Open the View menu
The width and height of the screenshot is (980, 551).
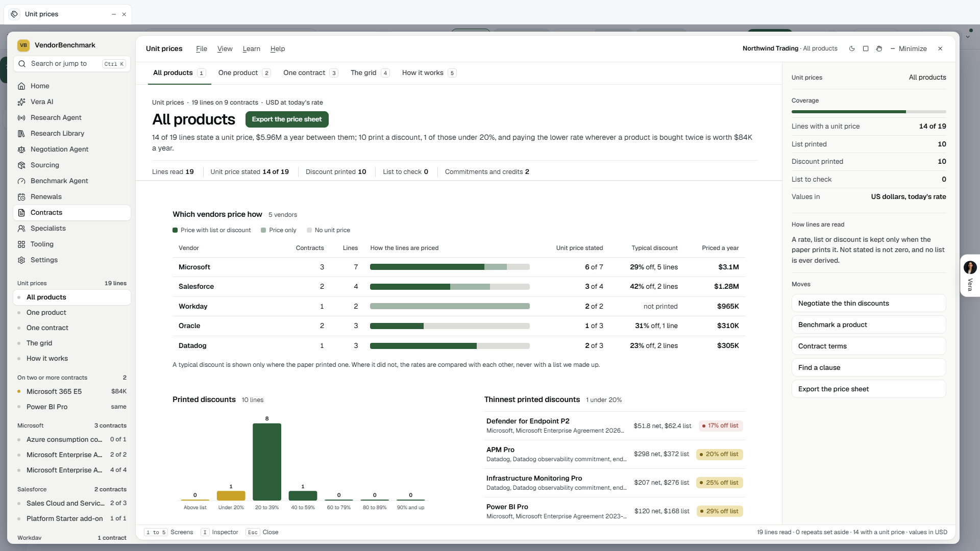coord(225,49)
